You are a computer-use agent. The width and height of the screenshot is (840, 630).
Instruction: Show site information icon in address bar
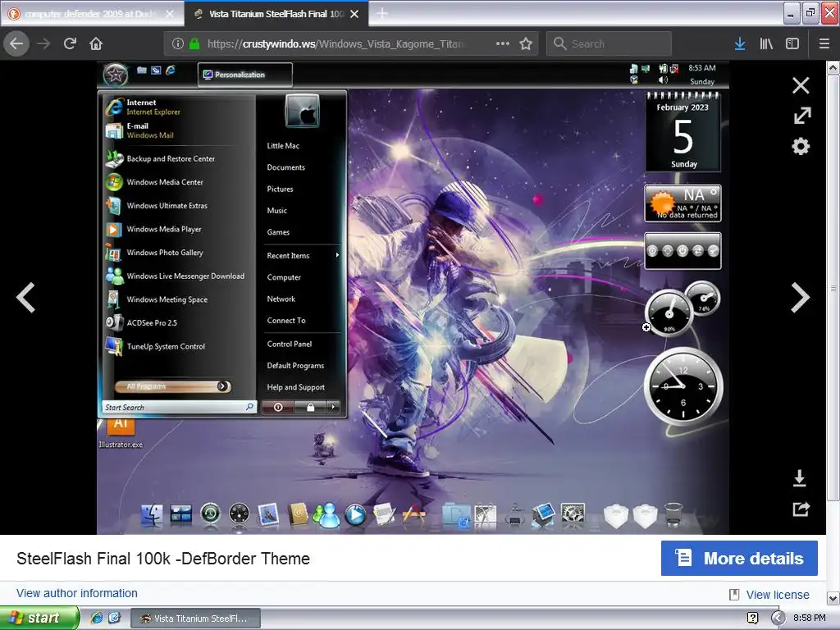(178, 43)
